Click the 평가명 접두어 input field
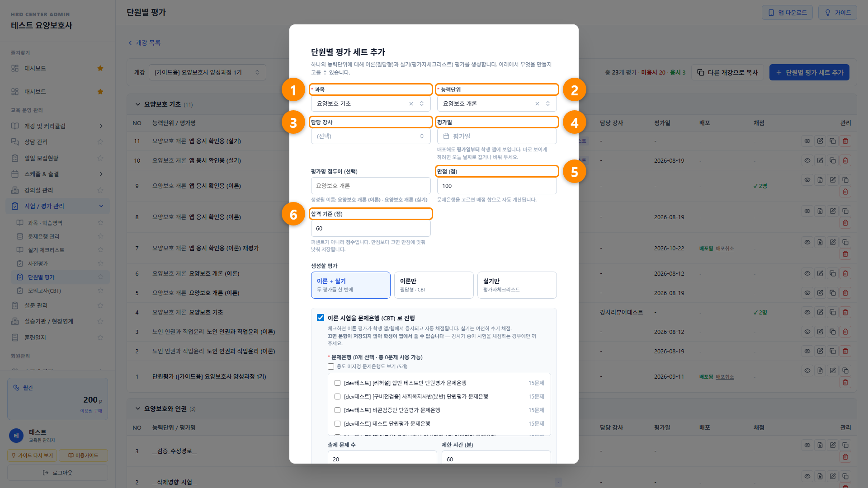Viewport: 868px width, 488px height. 371,186
